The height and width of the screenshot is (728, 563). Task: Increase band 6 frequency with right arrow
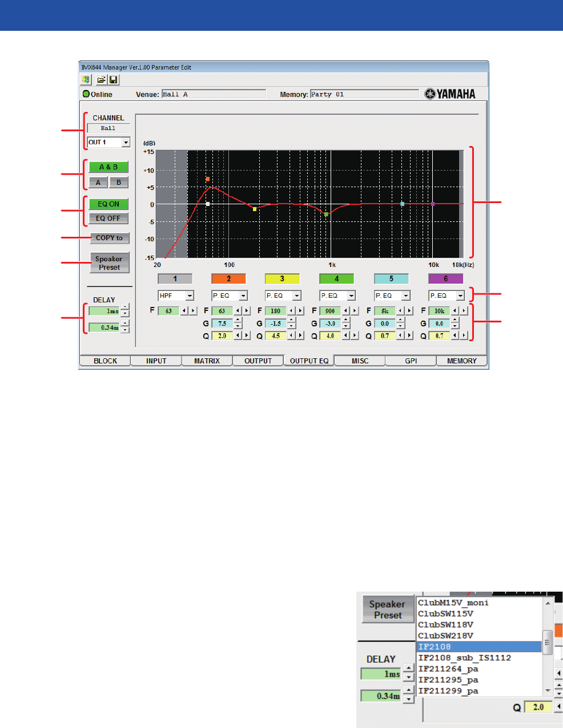point(464,311)
